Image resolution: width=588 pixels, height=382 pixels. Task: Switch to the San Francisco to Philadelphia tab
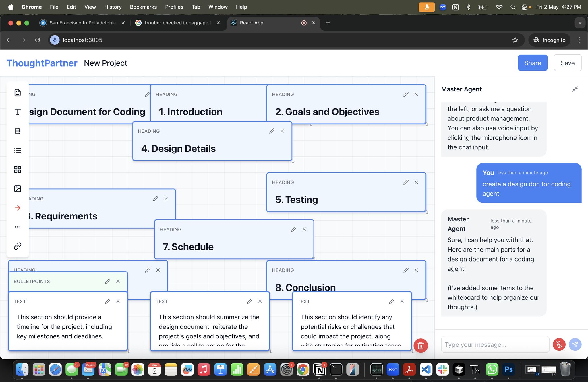coord(82,23)
